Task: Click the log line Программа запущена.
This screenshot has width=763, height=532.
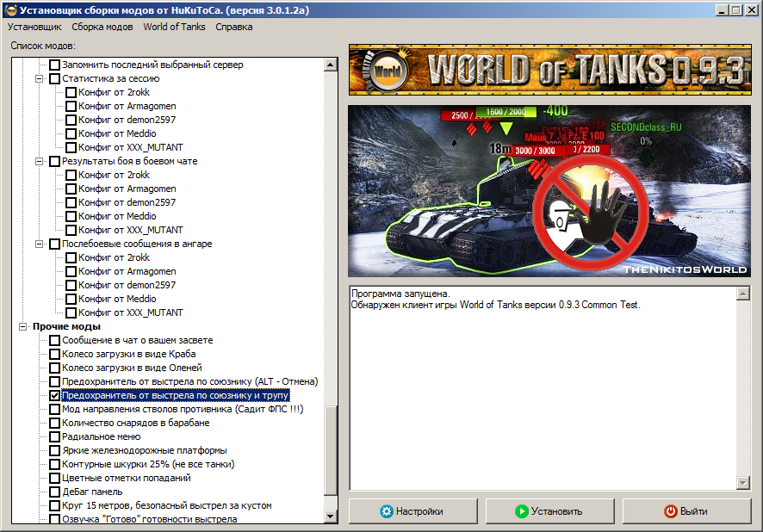Action: 400,294
